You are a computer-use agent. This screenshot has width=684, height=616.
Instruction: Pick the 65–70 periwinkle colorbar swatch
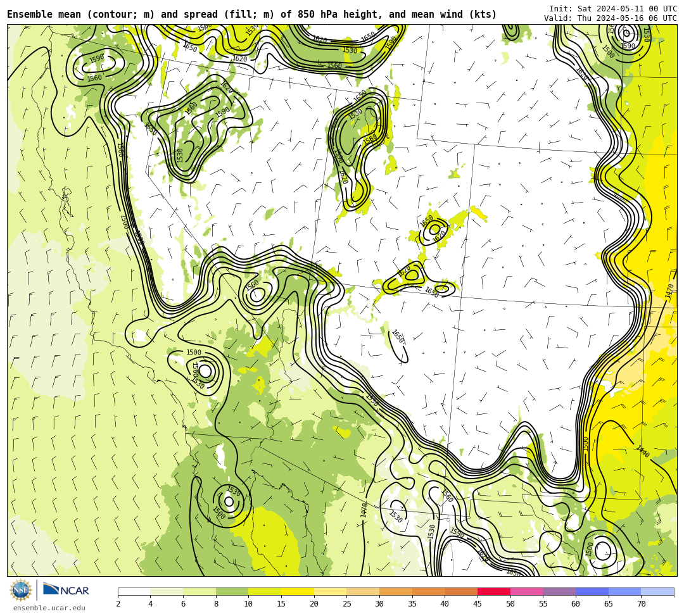pos(624,592)
